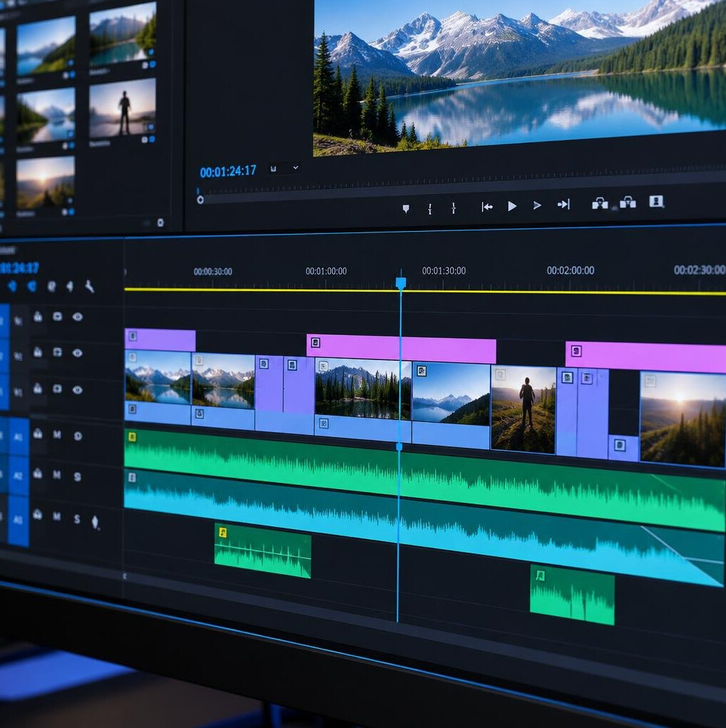Target the A2 track label
This screenshot has width=726, height=728.
click(19, 476)
